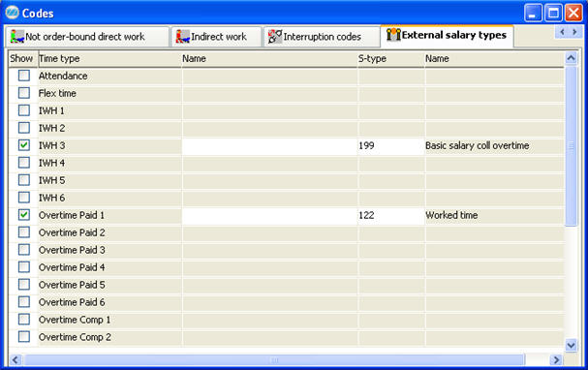Select the Worked time cell
The width and height of the screenshot is (588, 370).
[494, 215]
